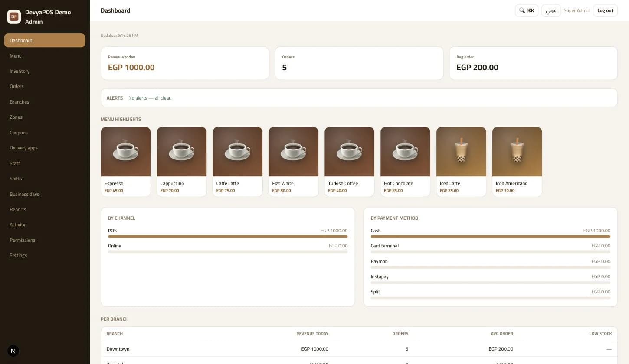
Task: Go to Permissions
Action: (x=45, y=240)
